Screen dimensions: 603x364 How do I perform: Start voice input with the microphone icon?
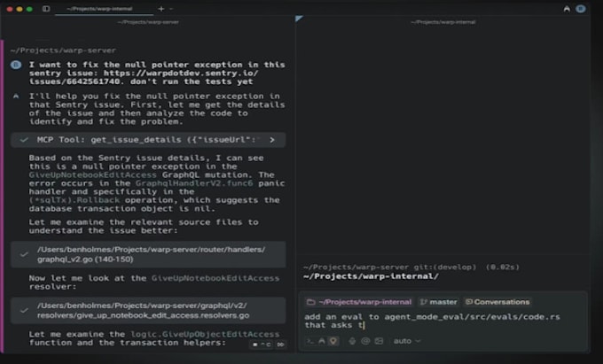click(x=352, y=341)
